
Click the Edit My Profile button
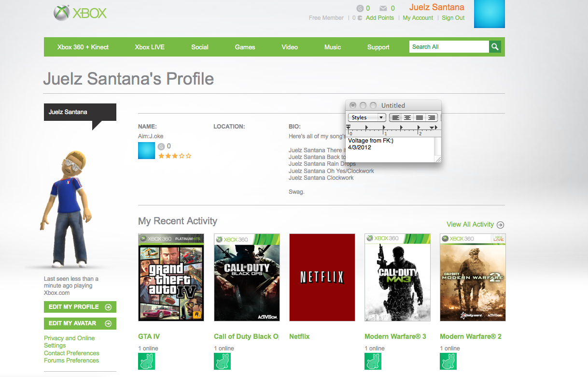pyautogui.click(x=80, y=307)
